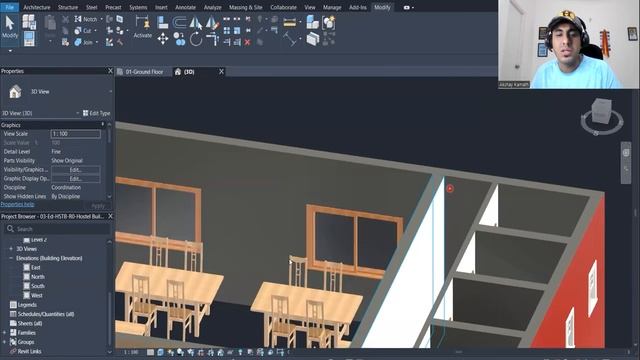The width and height of the screenshot is (640, 360).
Task: Click the Create Group icon
Action: pos(328,22)
